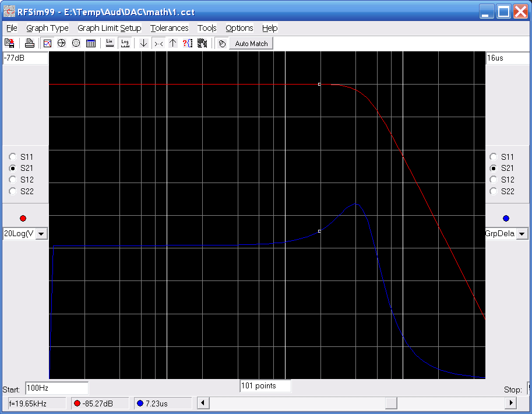The height and width of the screenshot is (414, 532).
Task: Click the blue trace color dot
Action: 506,219
